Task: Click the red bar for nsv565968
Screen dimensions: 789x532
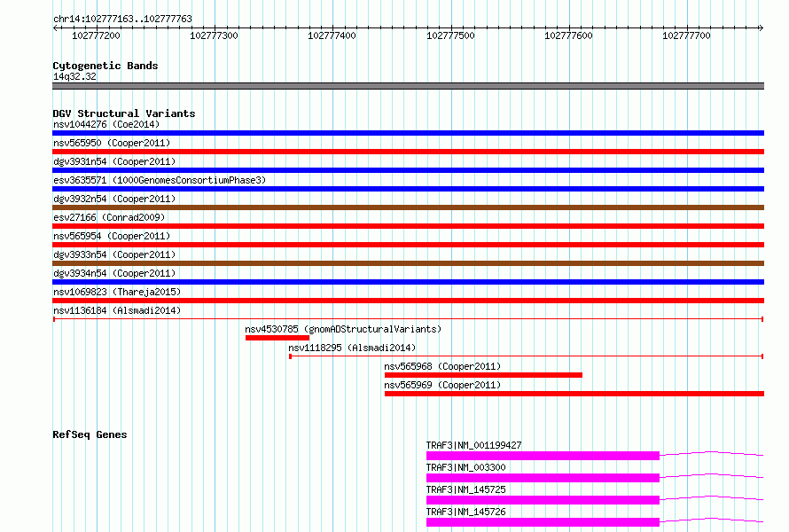Action: click(483, 375)
